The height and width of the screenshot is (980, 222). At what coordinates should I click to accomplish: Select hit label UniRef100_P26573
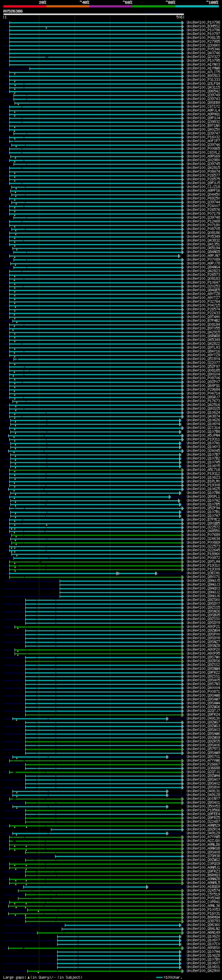pyautogui.click(x=203, y=275)
